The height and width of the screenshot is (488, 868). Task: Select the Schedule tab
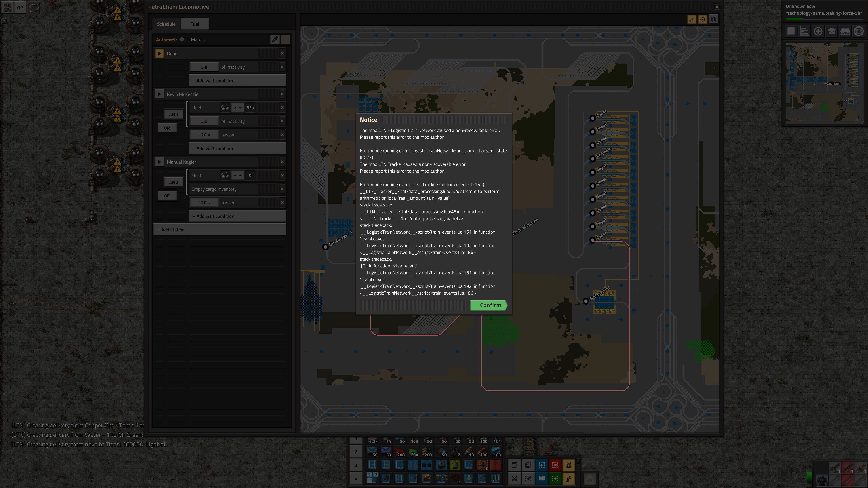coord(166,24)
